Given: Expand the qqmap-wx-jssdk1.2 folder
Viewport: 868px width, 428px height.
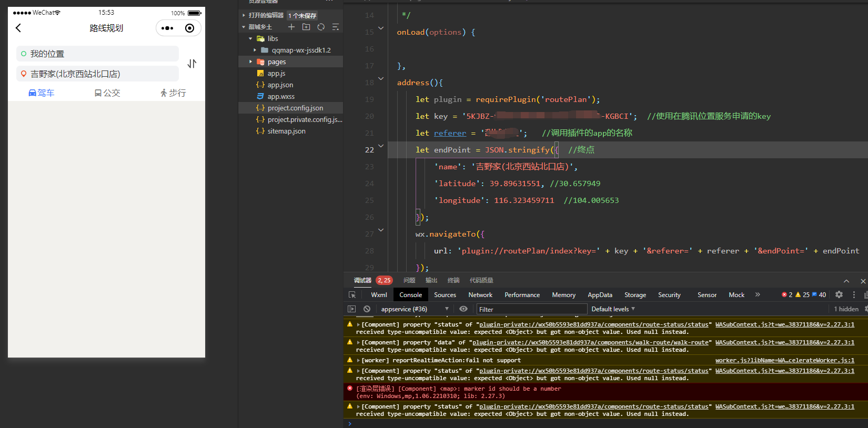Looking at the screenshot, I should [255, 50].
